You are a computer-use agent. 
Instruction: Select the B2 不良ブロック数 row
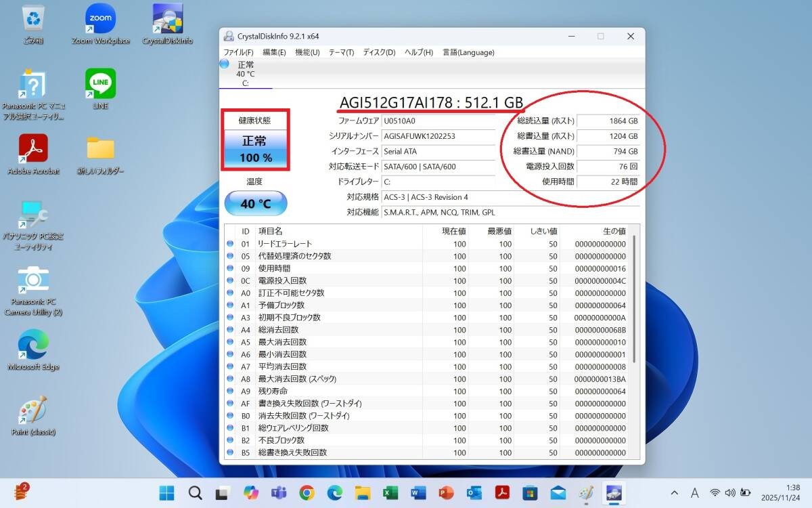[427, 440]
